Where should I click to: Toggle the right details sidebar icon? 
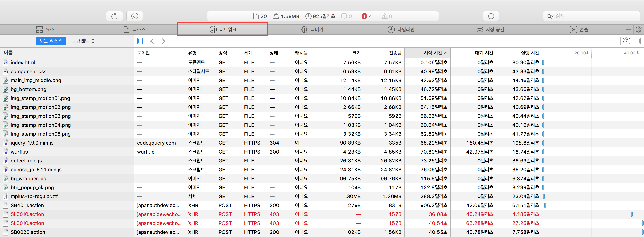click(x=638, y=41)
